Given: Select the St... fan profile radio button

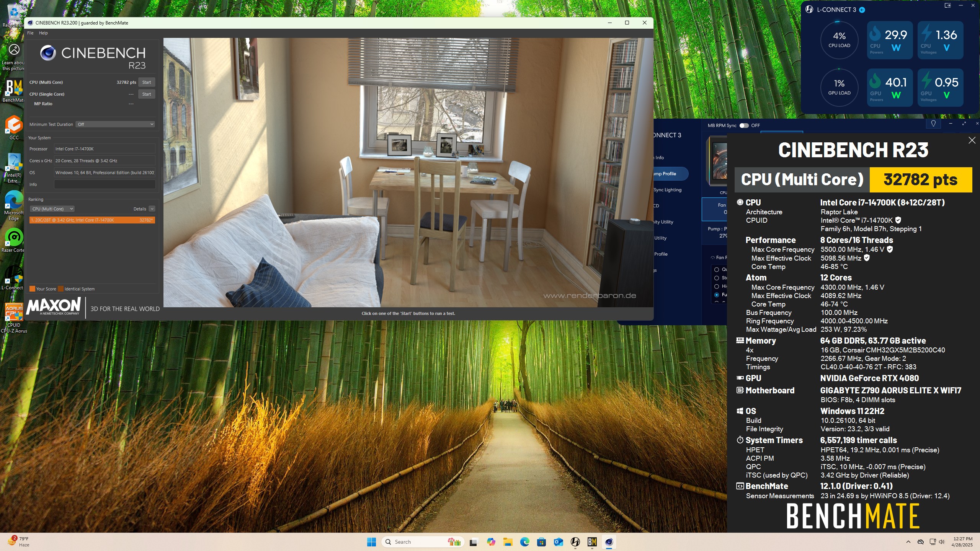Looking at the screenshot, I should point(717,278).
